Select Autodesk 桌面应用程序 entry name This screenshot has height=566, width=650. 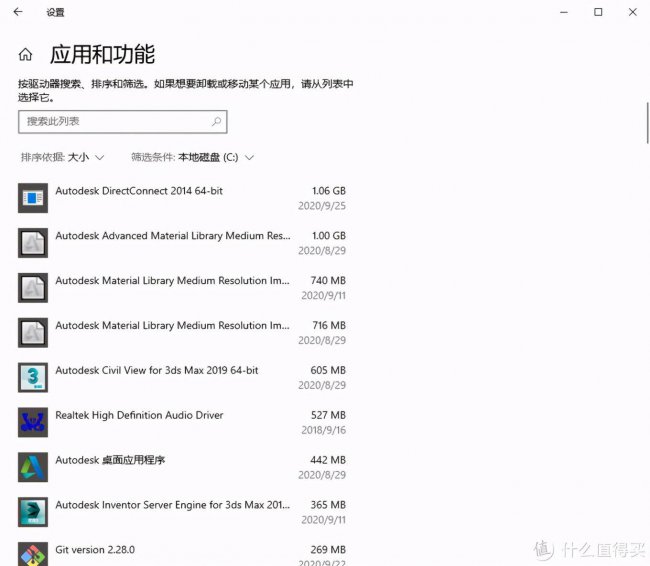[110, 460]
